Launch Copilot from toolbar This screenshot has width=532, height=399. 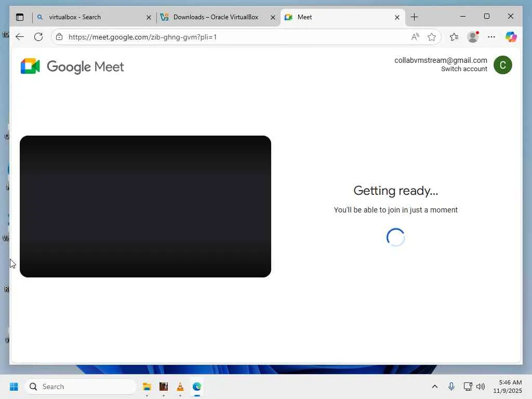click(x=511, y=37)
